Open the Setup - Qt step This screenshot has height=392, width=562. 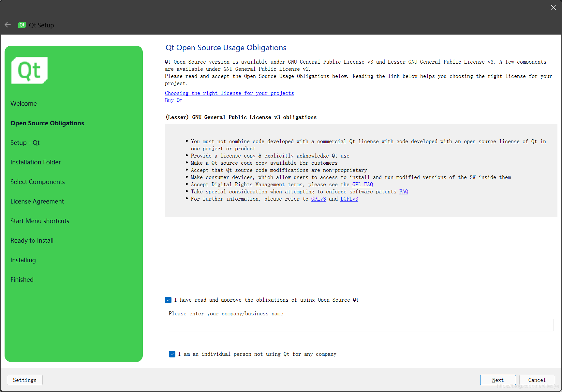click(x=25, y=143)
